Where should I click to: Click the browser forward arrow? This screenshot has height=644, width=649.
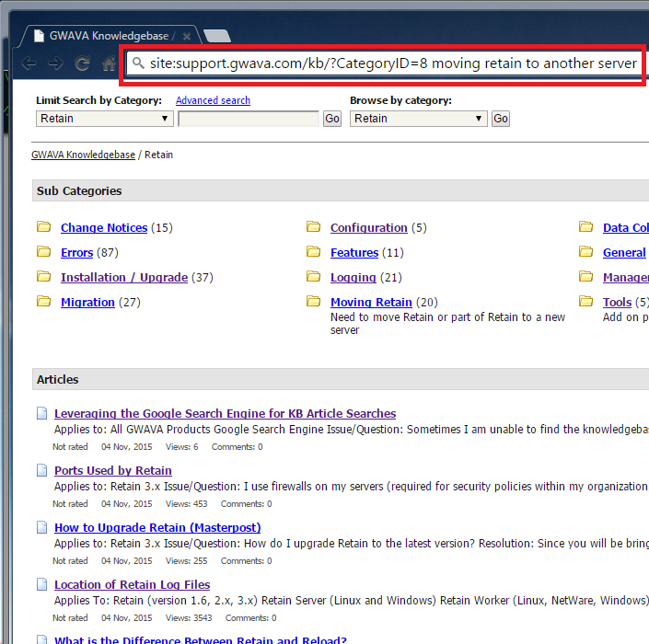(x=55, y=63)
